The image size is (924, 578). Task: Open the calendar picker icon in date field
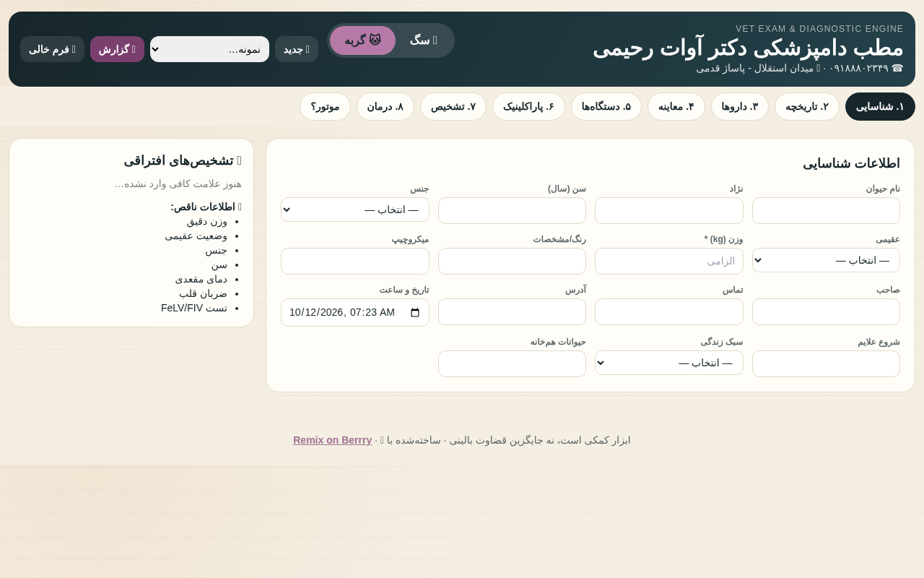(x=415, y=312)
